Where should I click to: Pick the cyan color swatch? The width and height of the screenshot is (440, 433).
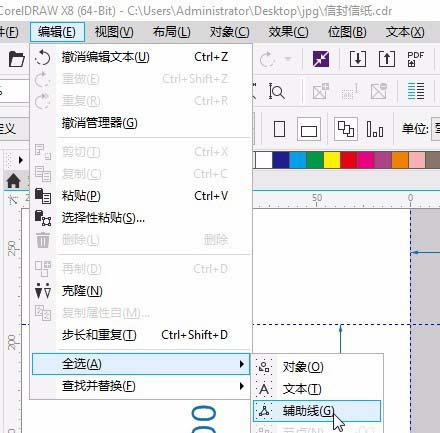pyautogui.click(x=298, y=160)
